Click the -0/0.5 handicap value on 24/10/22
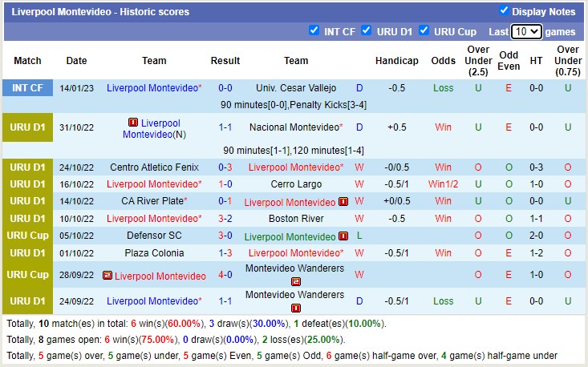The width and height of the screenshot is (588, 367). coord(397,167)
